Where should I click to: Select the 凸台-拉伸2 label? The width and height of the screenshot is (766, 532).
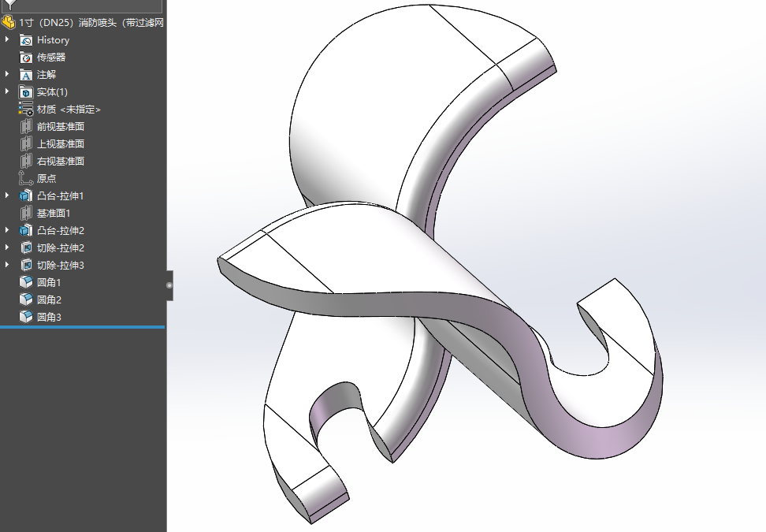click(x=61, y=231)
